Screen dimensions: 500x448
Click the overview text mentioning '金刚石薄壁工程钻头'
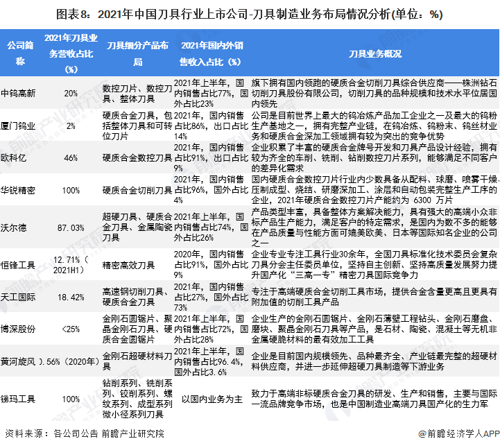pyautogui.click(x=374, y=329)
